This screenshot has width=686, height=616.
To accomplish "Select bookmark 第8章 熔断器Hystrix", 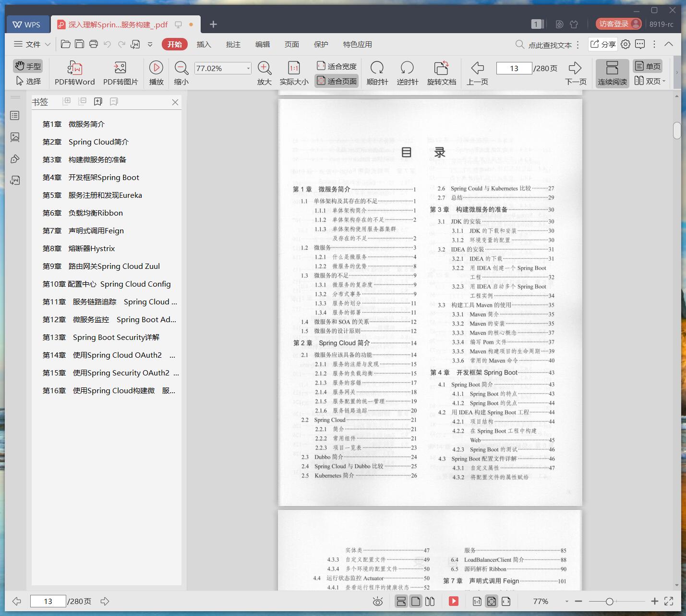I will click(x=79, y=248).
